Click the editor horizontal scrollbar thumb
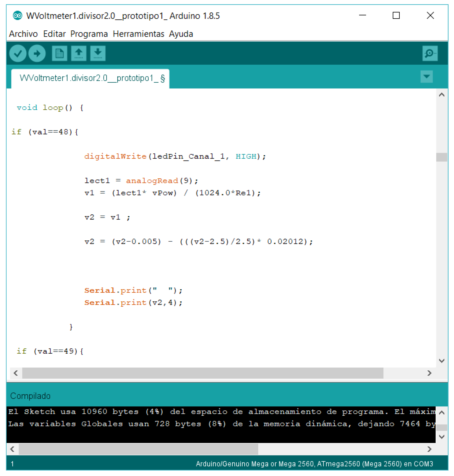The height and width of the screenshot is (476, 454). [x=203, y=373]
